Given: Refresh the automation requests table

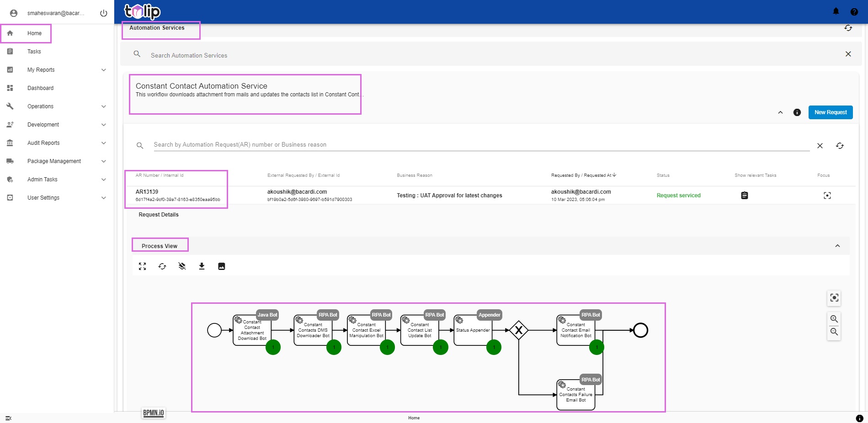Looking at the screenshot, I should 840,146.
